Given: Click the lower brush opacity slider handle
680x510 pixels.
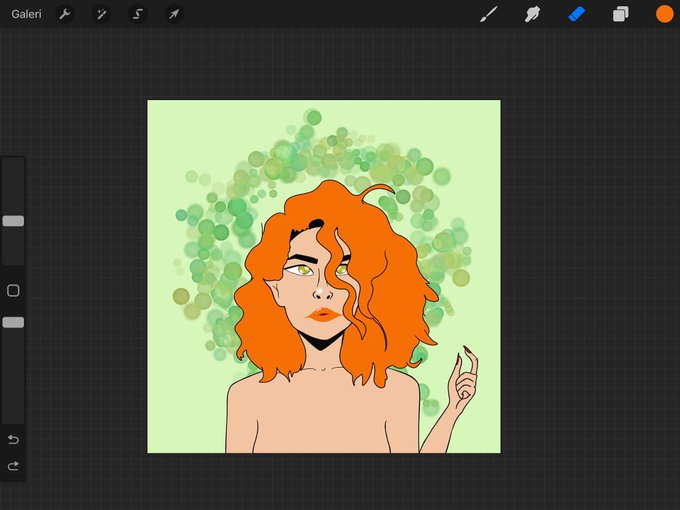Looking at the screenshot, I should click(x=13, y=322).
